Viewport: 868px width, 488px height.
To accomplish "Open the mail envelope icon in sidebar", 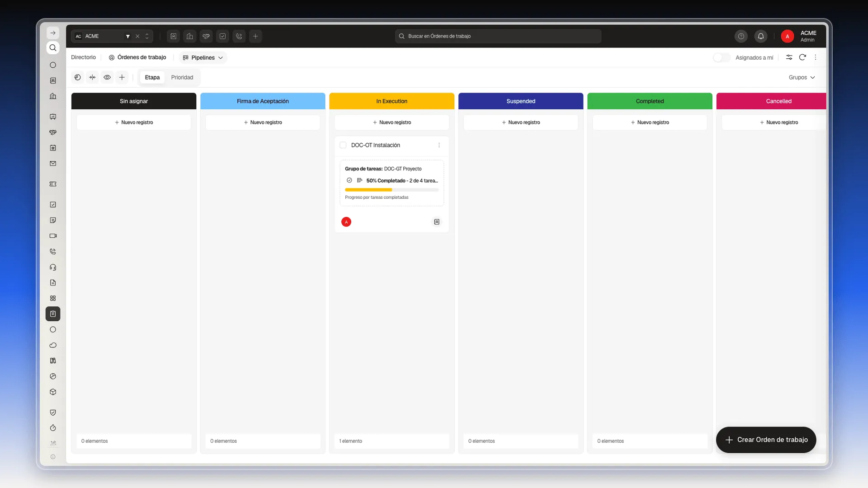I will coord(53,164).
